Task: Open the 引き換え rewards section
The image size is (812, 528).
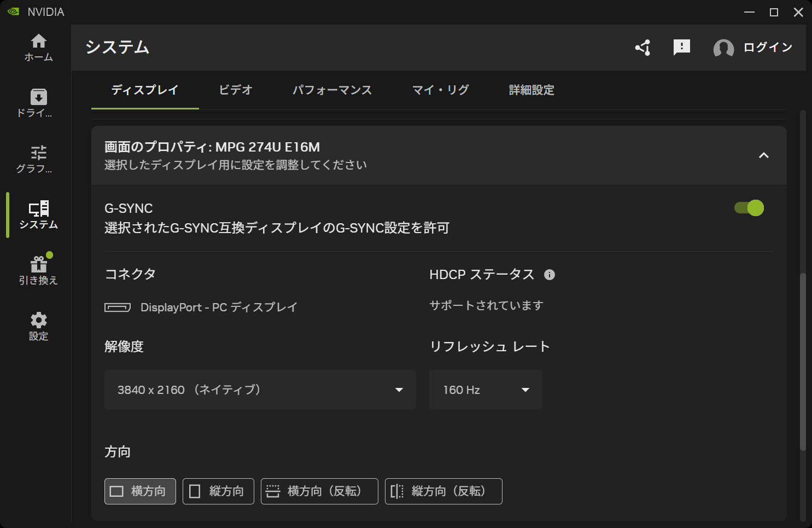Action: click(38, 269)
